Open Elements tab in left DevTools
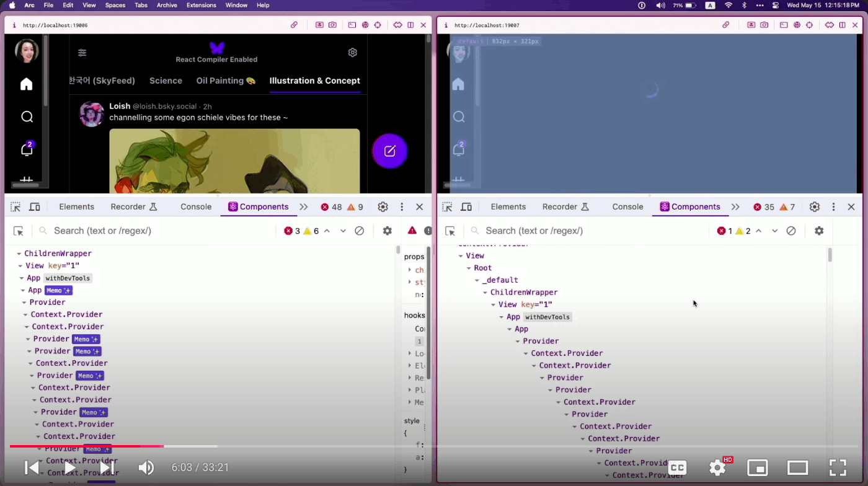Image resolution: width=868 pixels, height=486 pixels. pos(77,207)
